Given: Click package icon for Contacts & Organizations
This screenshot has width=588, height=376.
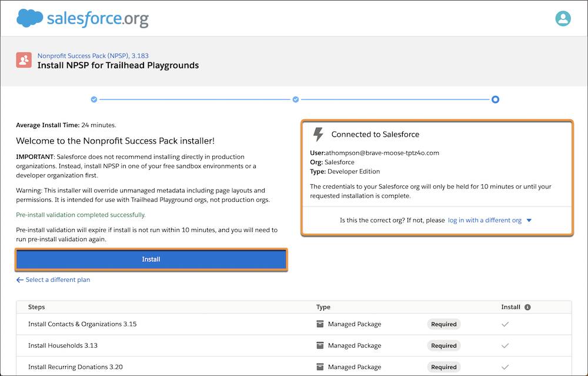Looking at the screenshot, I should coord(320,324).
